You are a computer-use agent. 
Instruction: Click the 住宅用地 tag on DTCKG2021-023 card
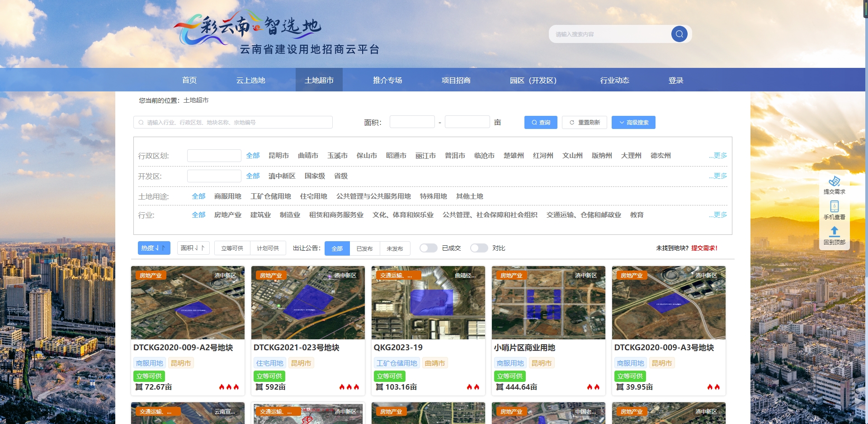(270, 363)
